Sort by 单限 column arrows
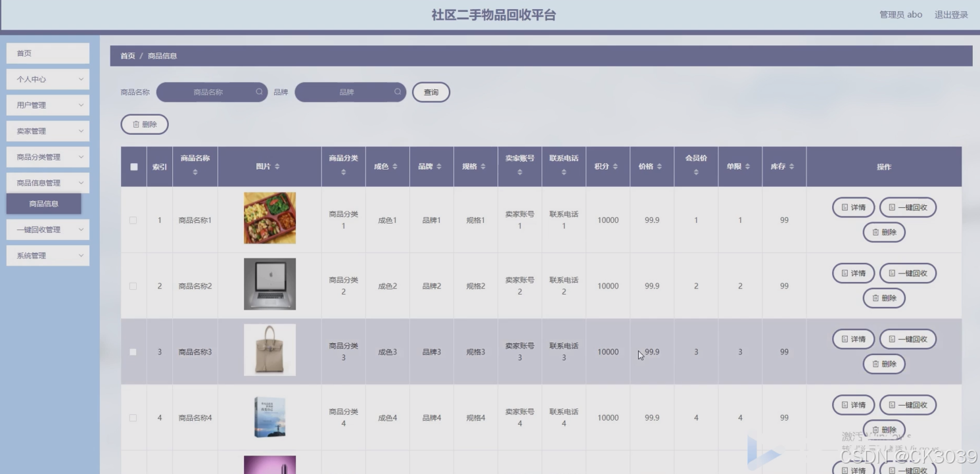Screen dimensions: 980x474 coord(747,167)
